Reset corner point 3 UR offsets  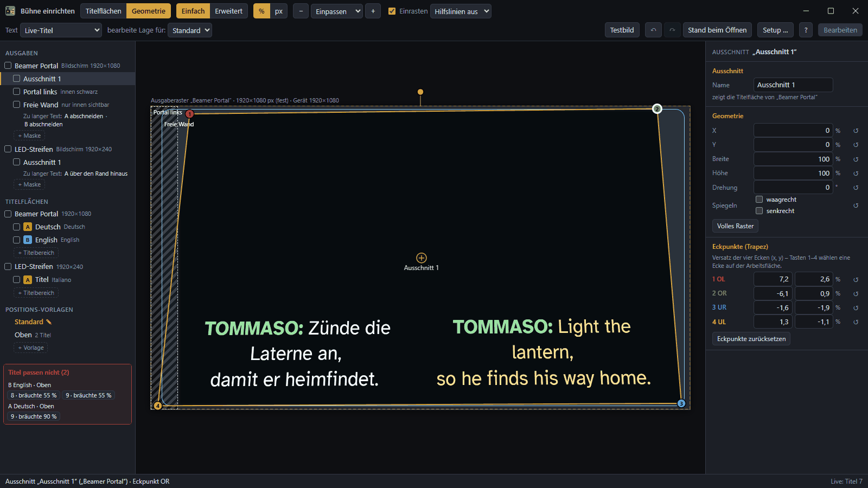tap(856, 308)
